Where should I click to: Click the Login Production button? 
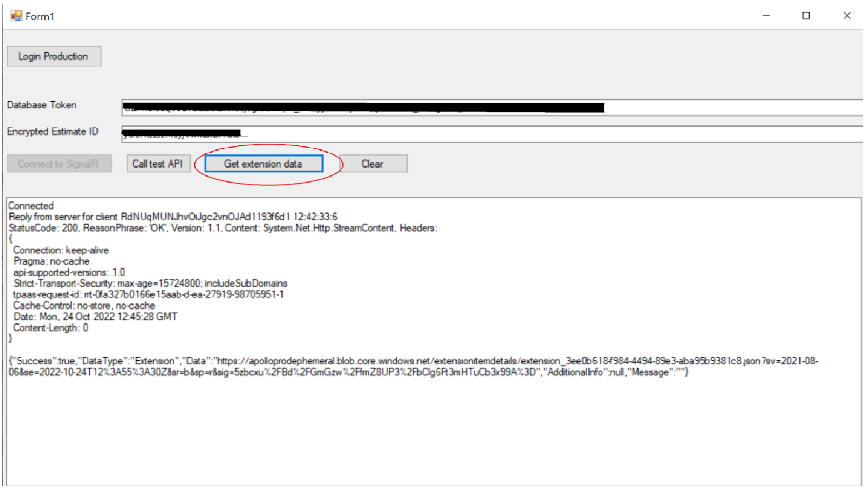click(53, 56)
